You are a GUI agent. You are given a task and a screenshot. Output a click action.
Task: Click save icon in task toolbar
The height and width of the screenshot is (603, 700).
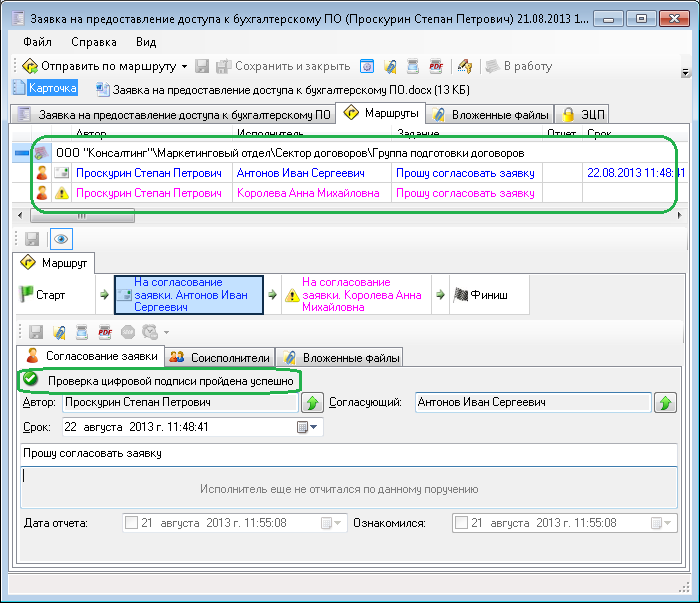tap(36, 332)
